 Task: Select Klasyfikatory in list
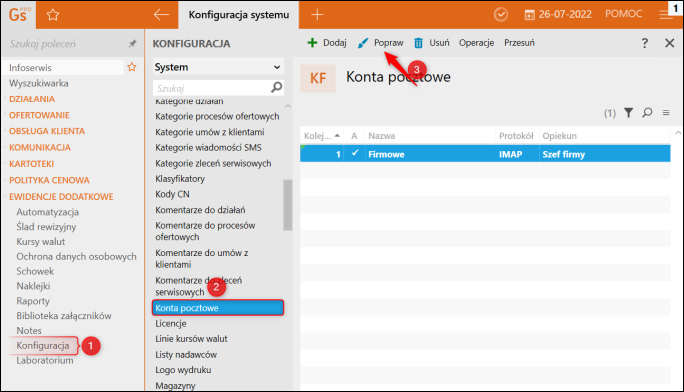[x=180, y=179]
